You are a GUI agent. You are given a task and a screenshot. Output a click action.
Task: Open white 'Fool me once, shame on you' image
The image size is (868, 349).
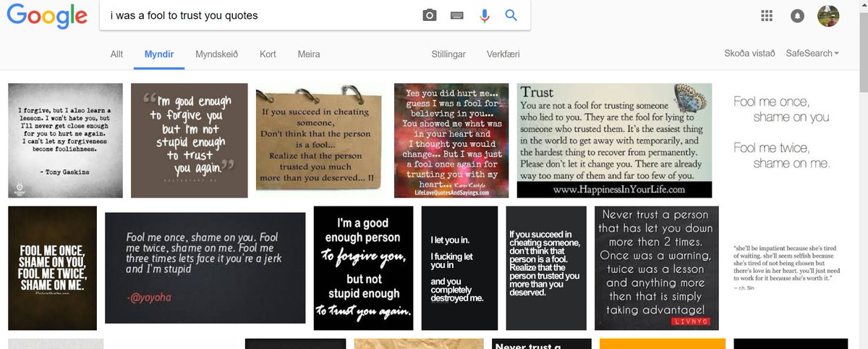pyautogui.click(x=781, y=140)
